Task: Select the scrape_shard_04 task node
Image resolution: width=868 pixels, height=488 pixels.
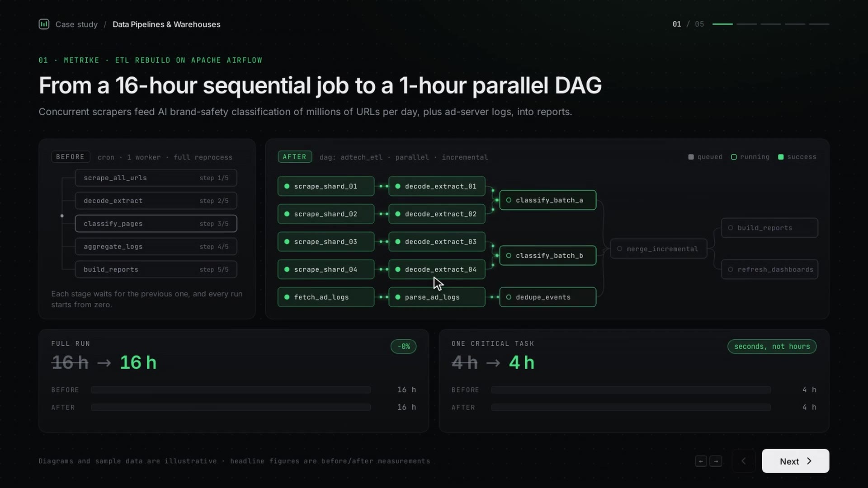Action: [x=326, y=269]
